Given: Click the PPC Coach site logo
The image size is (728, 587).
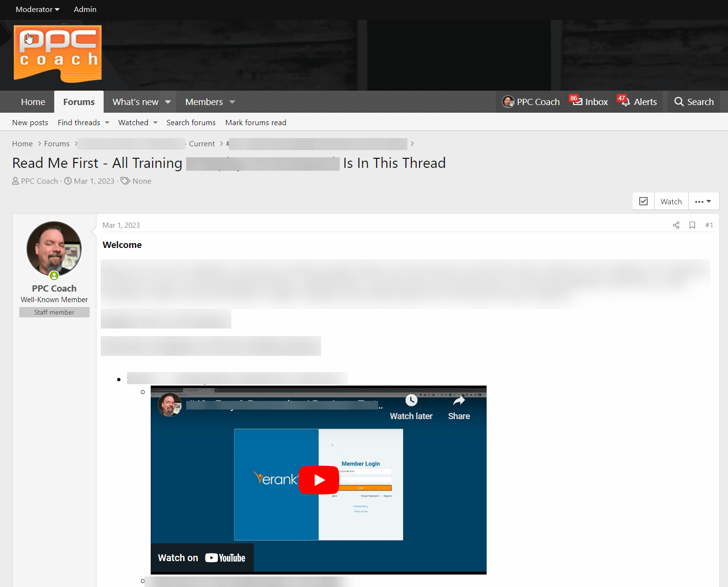Looking at the screenshot, I should coord(58,53).
